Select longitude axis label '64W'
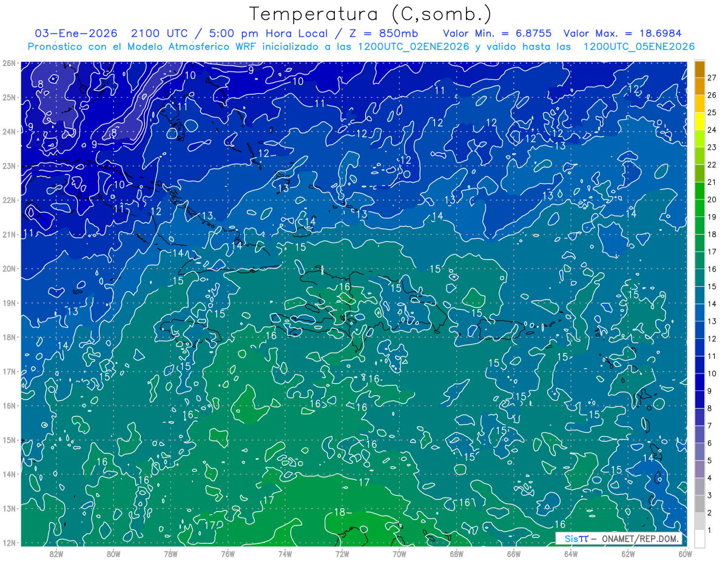This screenshot has width=728, height=562. [x=570, y=554]
